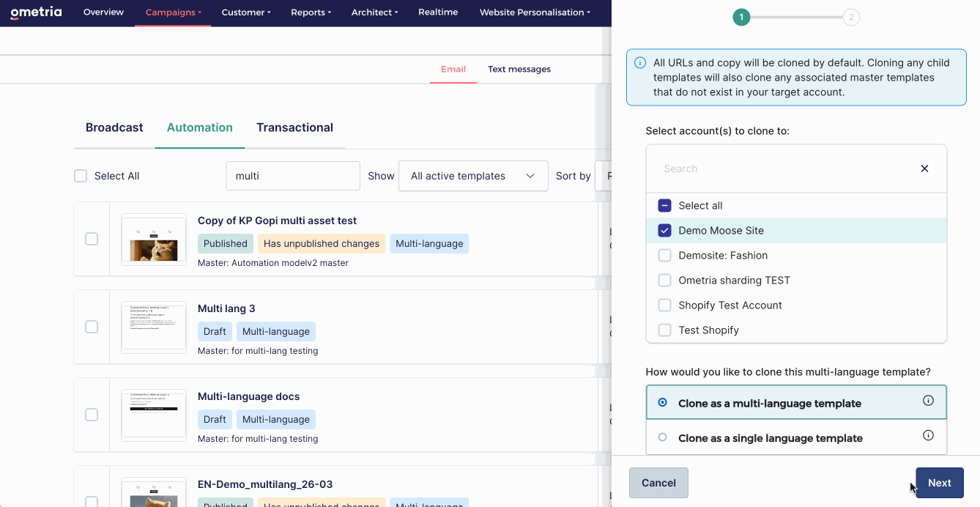Viewport: 980px width, 507px height.
Task: Check the Copy of KP Gopi multi asset test row
Action: pos(92,239)
